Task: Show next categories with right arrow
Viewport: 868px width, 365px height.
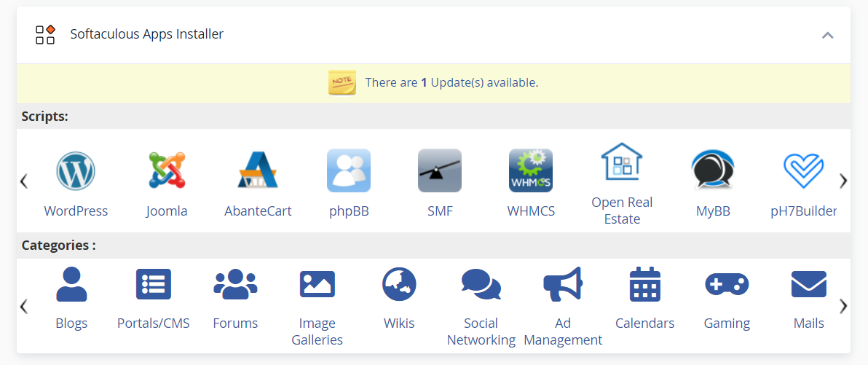Action: point(843,306)
